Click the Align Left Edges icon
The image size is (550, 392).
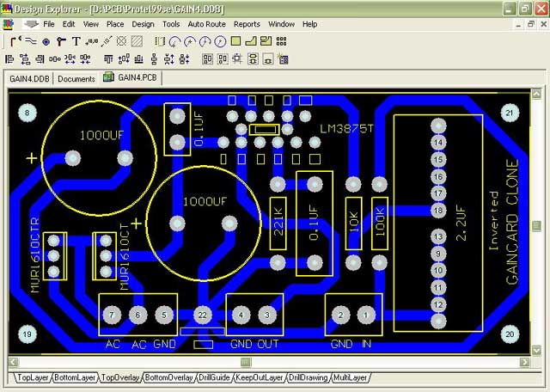pos(9,59)
